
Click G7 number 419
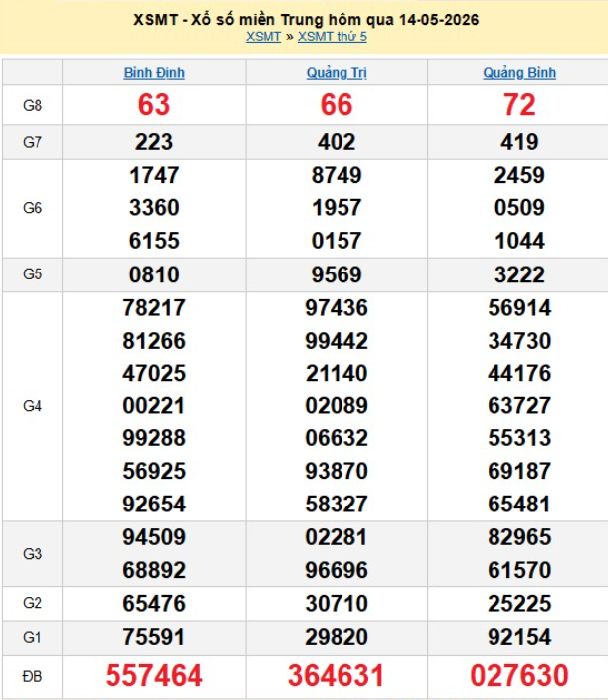[x=519, y=142]
